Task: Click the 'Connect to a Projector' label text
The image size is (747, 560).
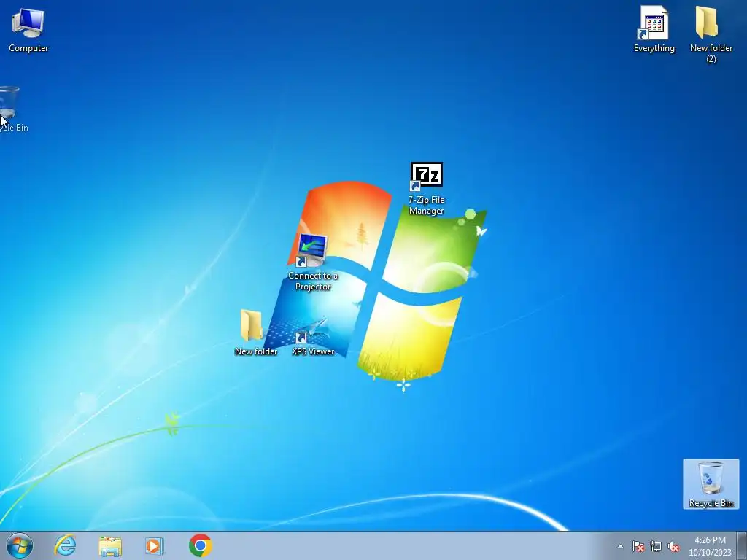Action: coord(313,281)
